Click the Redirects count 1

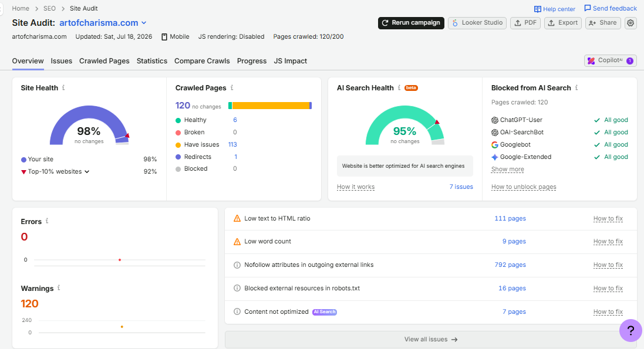click(x=235, y=157)
